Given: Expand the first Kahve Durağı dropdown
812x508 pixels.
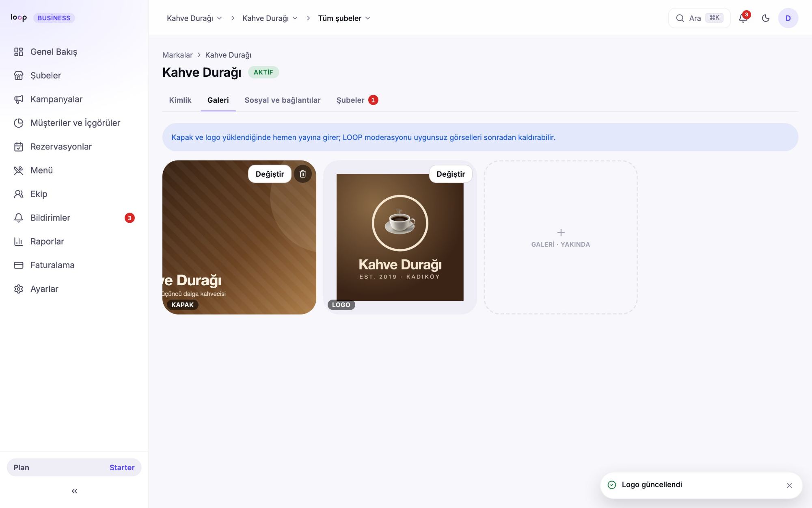Looking at the screenshot, I should click(x=194, y=18).
